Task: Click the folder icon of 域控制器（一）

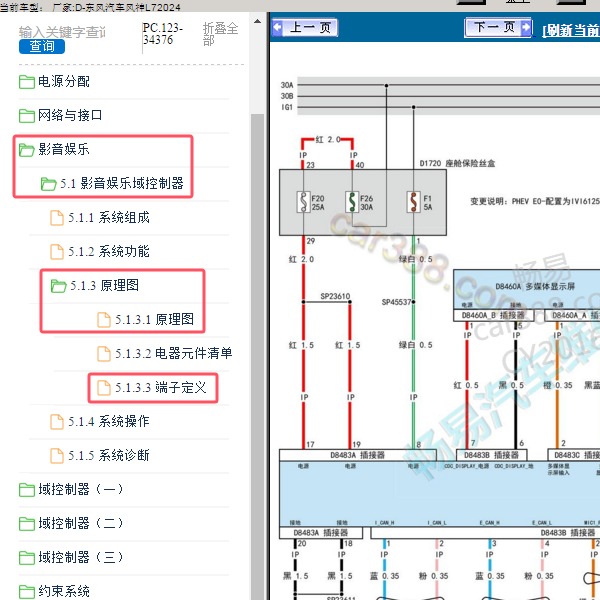Action: pos(27,490)
